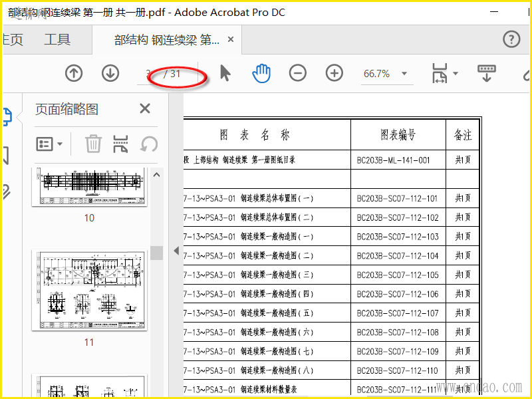Select the open document tab 部结构 钢连续梁
Screen dimensions: 532x399
coord(167,40)
